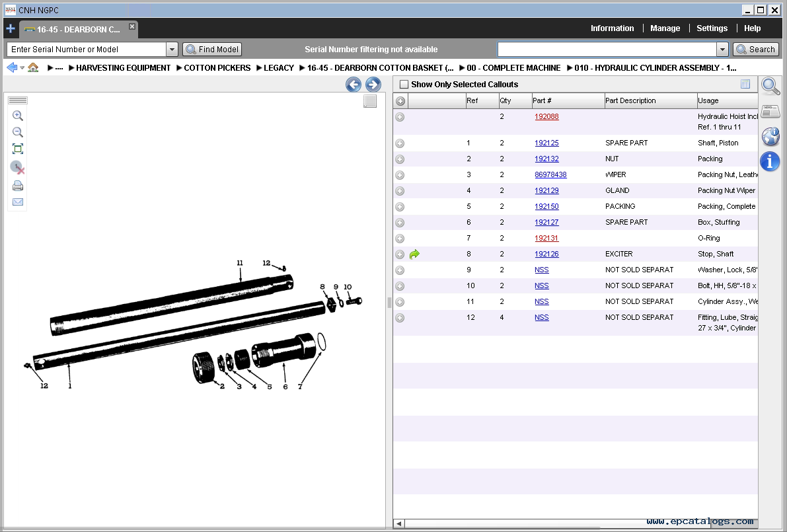Enable Show Only Selected Callouts checkbox

pos(404,85)
